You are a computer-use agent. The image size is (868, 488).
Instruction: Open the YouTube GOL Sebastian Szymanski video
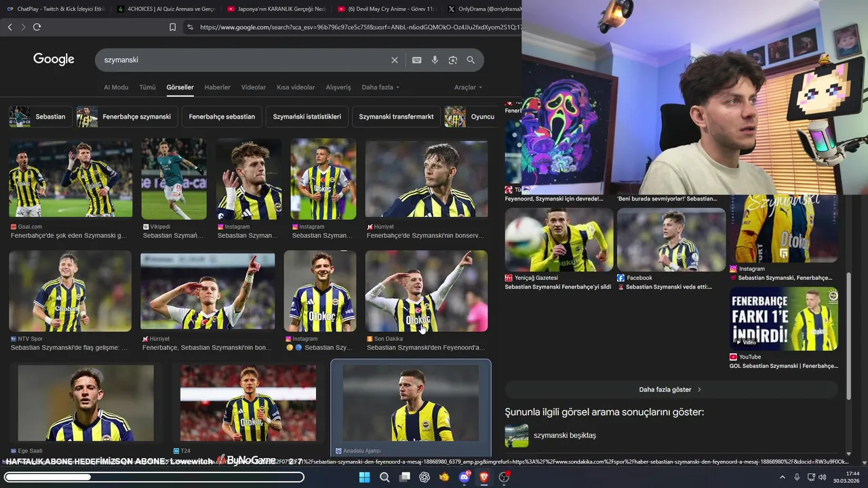pyautogui.click(x=784, y=319)
